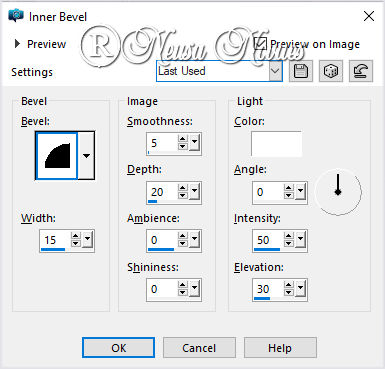Open the Angle slider dropdown
Screen dimensions: 385x369
(301, 192)
